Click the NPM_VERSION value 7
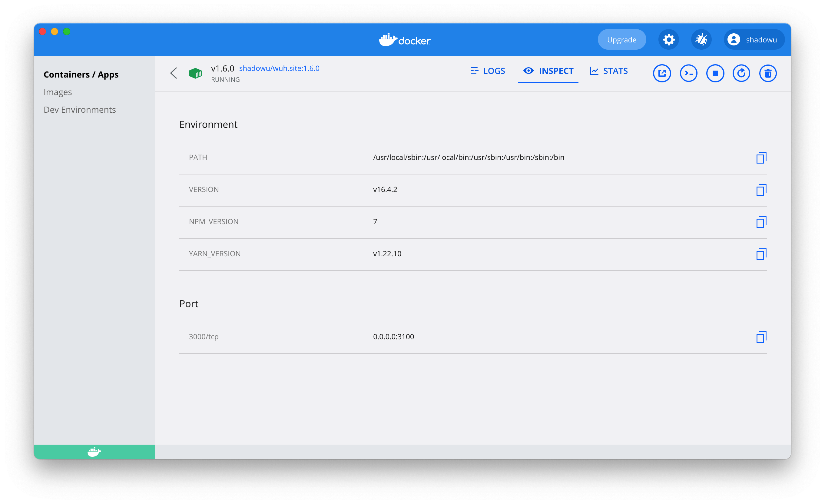Viewport: 825px width, 504px height. [375, 222]
